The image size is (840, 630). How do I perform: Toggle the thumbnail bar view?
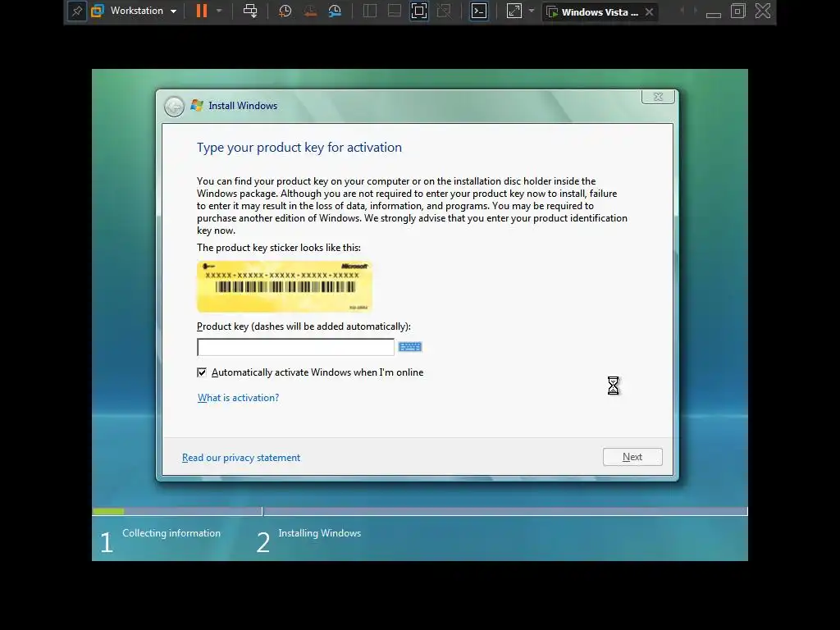click(x=395, y=11)
